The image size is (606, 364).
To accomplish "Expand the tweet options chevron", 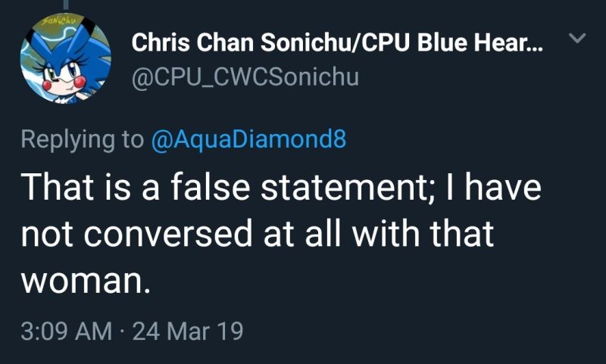I will pyautogui.click(x=577, y=38).
